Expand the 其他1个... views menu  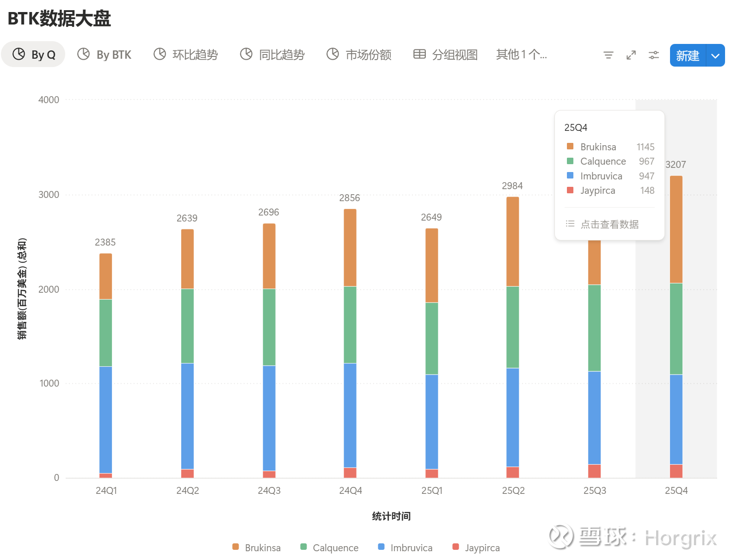pyautogui.click(x=522, y=55)
